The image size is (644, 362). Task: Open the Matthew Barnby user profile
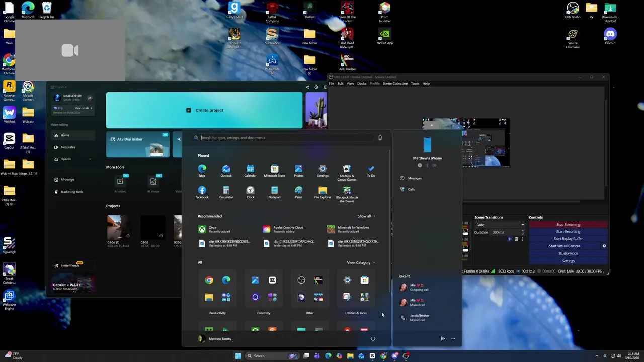pos(215,338)
